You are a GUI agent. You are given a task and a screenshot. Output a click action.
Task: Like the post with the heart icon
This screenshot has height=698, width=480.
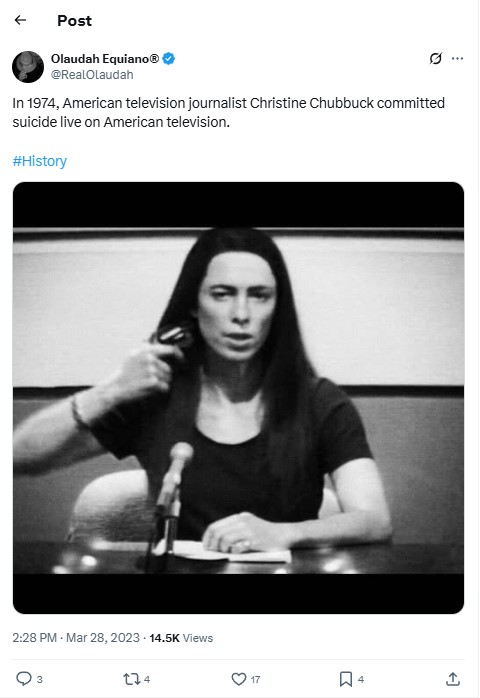(239, 679)
